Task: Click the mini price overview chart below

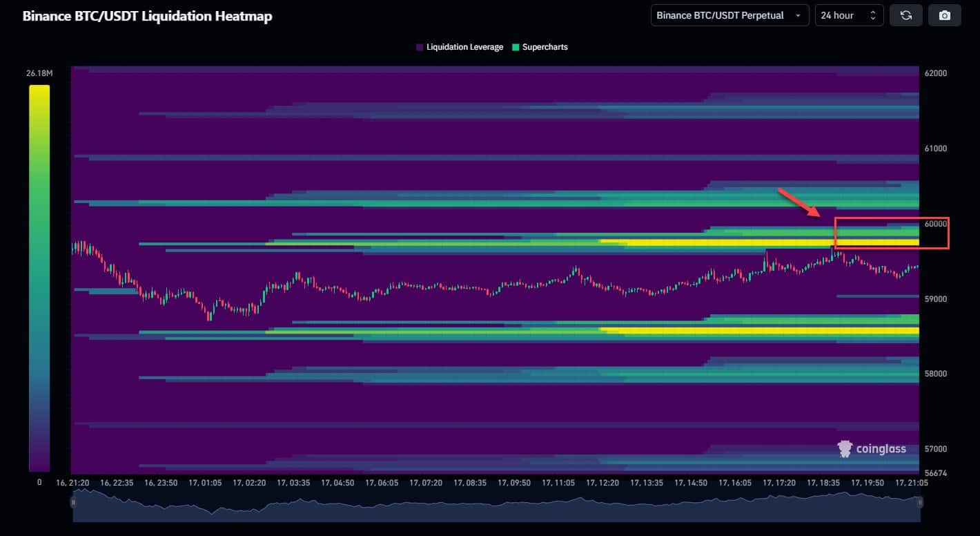Action: point(496,504)
